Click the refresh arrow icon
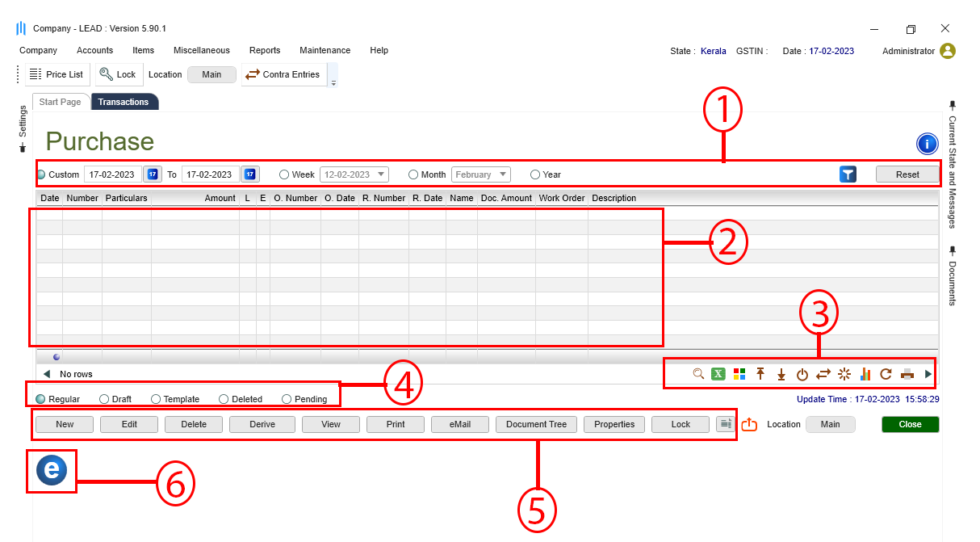980x542 pixels. [886, 374]
